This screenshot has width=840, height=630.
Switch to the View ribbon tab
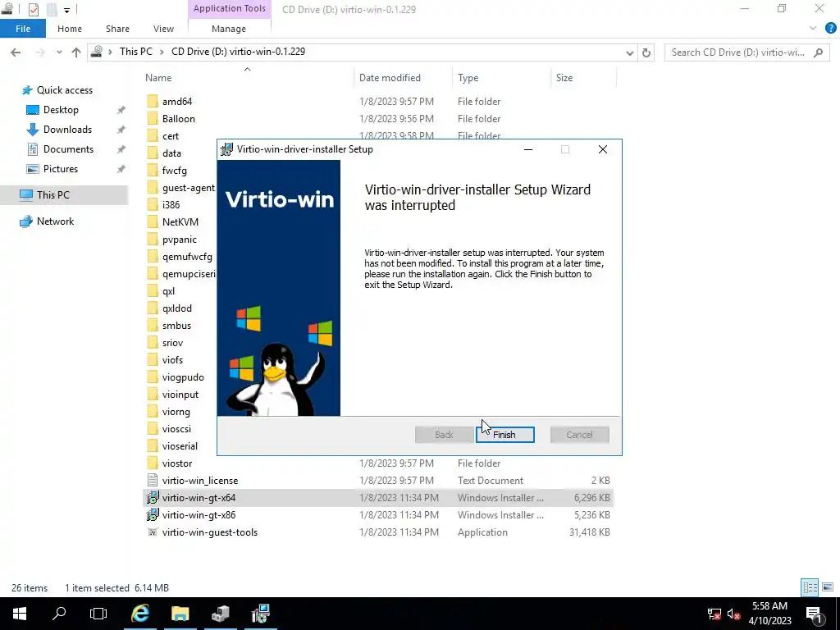click(x=163, y=29)
